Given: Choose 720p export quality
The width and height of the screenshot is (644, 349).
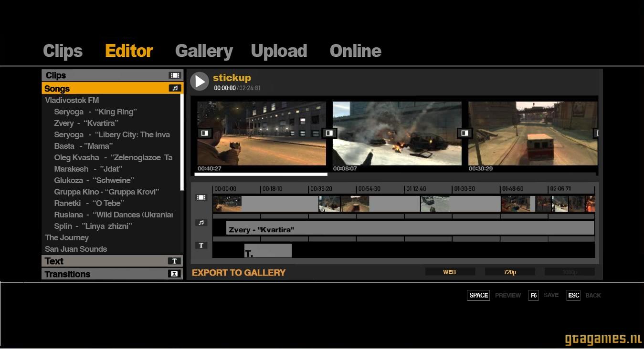Looking at the screenshot, I should tap(510, 272).
